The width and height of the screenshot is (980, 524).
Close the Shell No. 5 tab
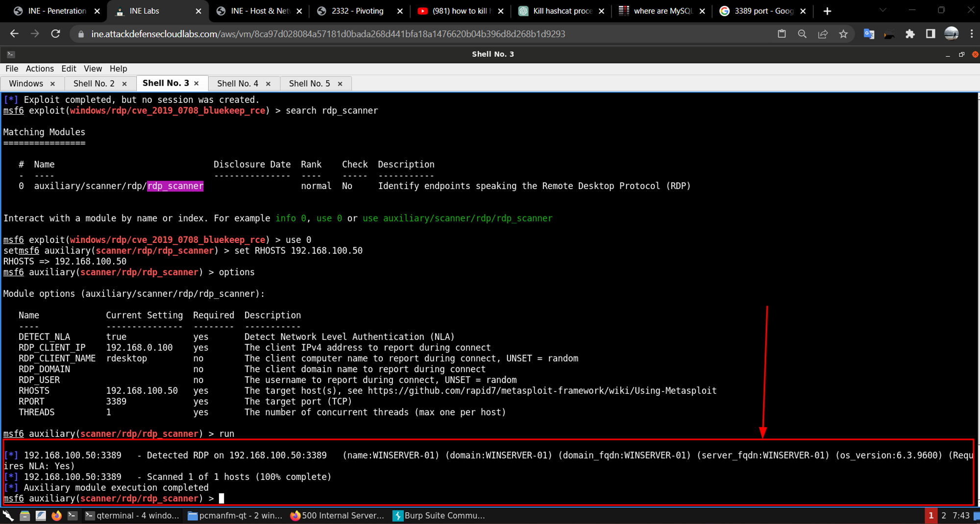(340, 84)
